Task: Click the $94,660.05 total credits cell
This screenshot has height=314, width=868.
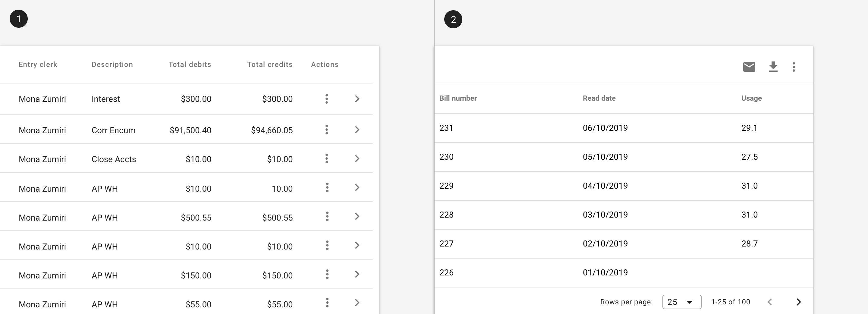Action: (272, 130)
